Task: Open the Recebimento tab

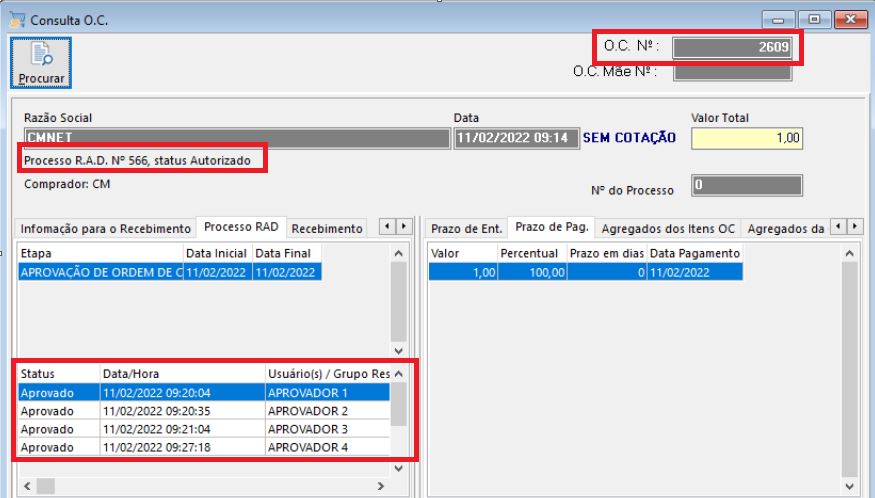Action: click(327, 228)
